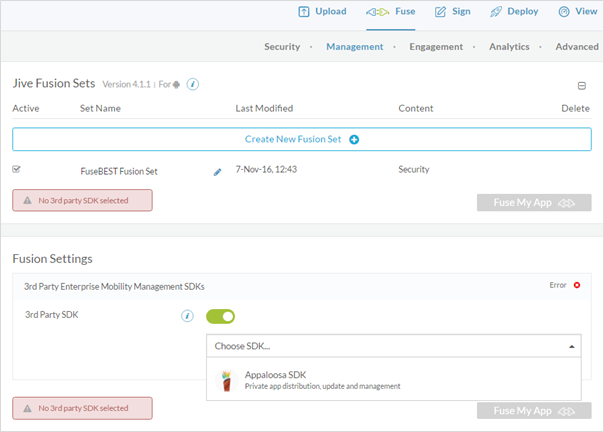Switch to Advanced sub-tab
604x432 pixels.
click(577, 47)
